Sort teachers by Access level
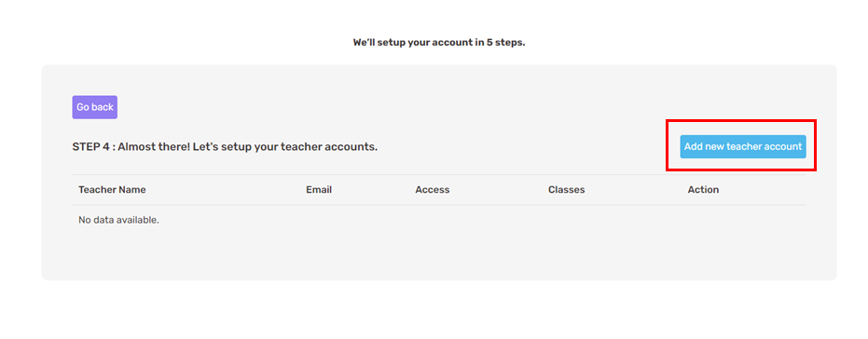The width and height of the screenshot is (868, 339). coord(433,190)
